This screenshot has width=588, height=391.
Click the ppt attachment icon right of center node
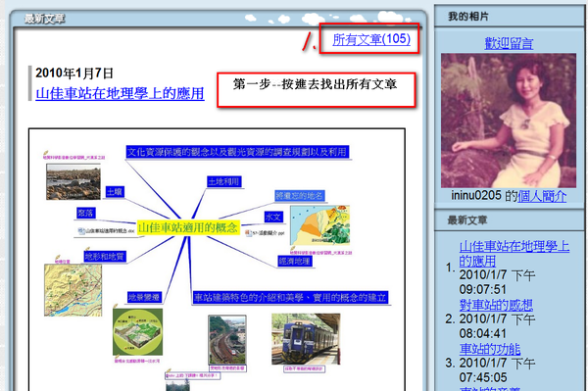pos(248,233)
